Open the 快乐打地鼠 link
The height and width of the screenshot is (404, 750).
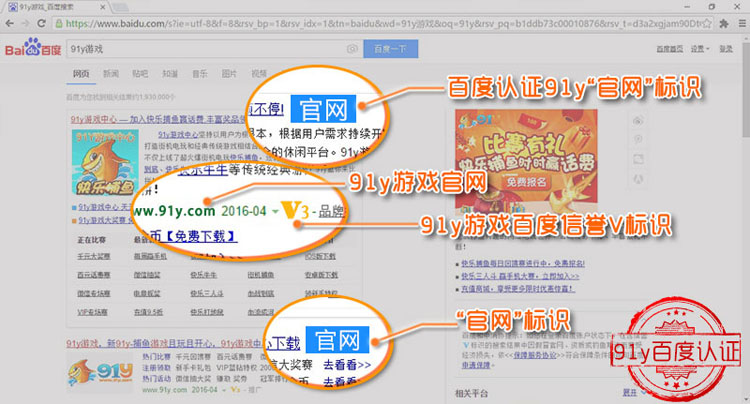point(207,312)
